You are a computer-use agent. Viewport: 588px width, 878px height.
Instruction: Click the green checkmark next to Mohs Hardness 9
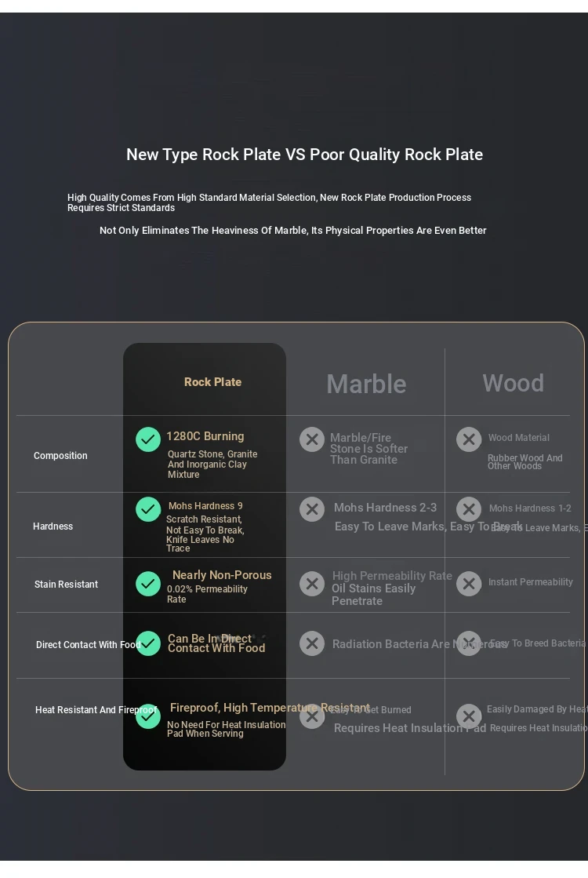148,509
